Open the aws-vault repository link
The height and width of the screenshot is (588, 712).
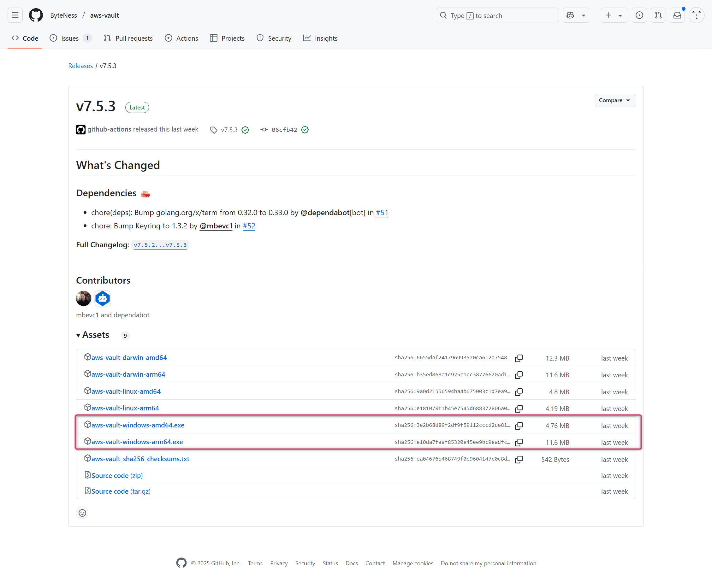(x=104, y=15)
